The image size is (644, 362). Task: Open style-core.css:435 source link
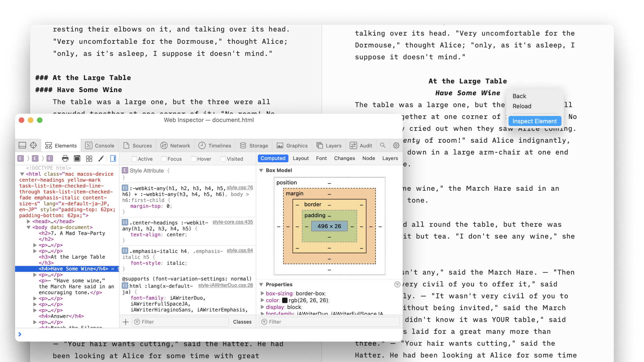click(x=233, y=222)
